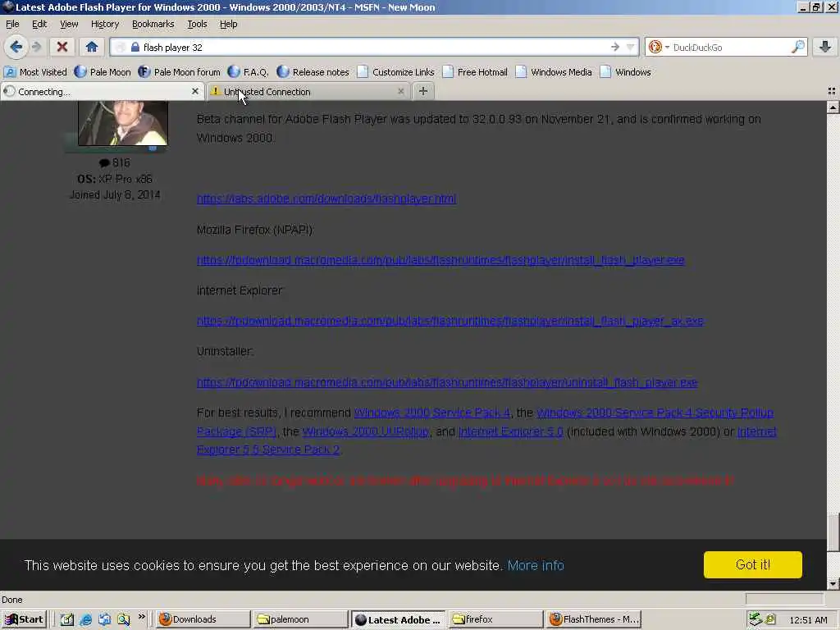Launch Internet Explorer from quick launch
Image resolution: width=840 pixels, height=630 pixels.
pyautogui.click(x=85, y=619)
